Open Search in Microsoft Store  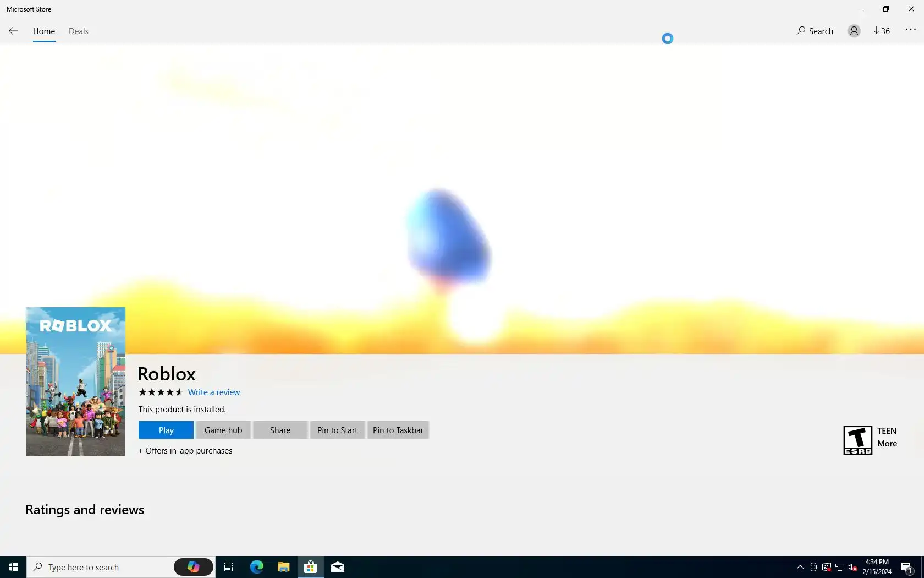tap(815, 31)
